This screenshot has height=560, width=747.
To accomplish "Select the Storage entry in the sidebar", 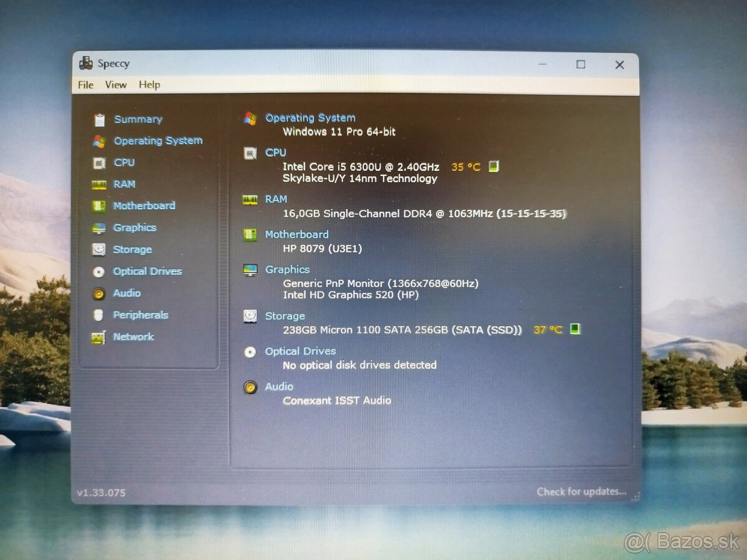I will point(132,250).
